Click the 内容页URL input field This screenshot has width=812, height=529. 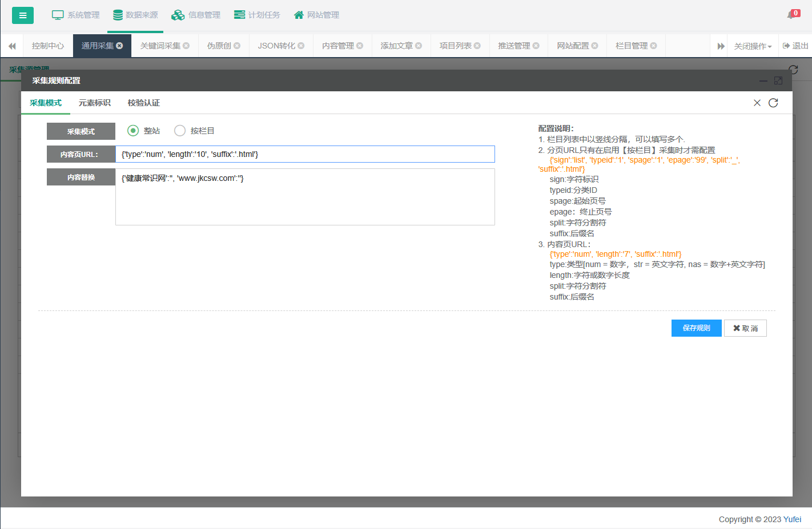pyautogui.click(x=305, y=154)
